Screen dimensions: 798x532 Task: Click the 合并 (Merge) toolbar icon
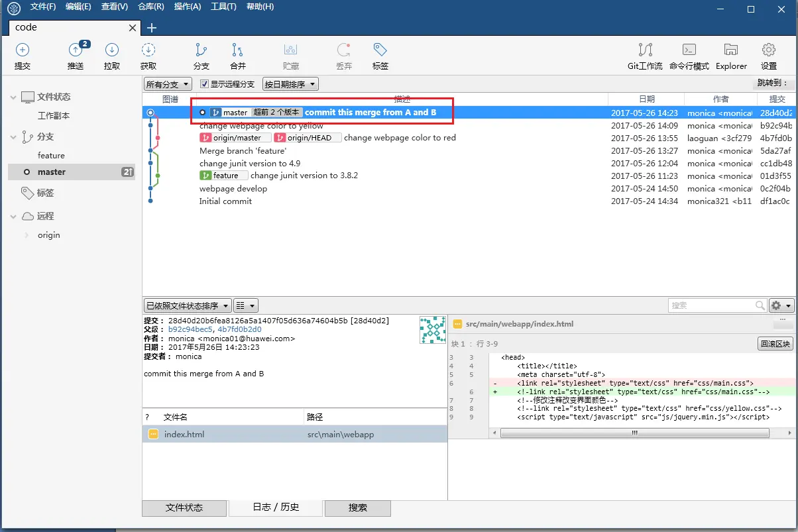(x=237, y=50)
